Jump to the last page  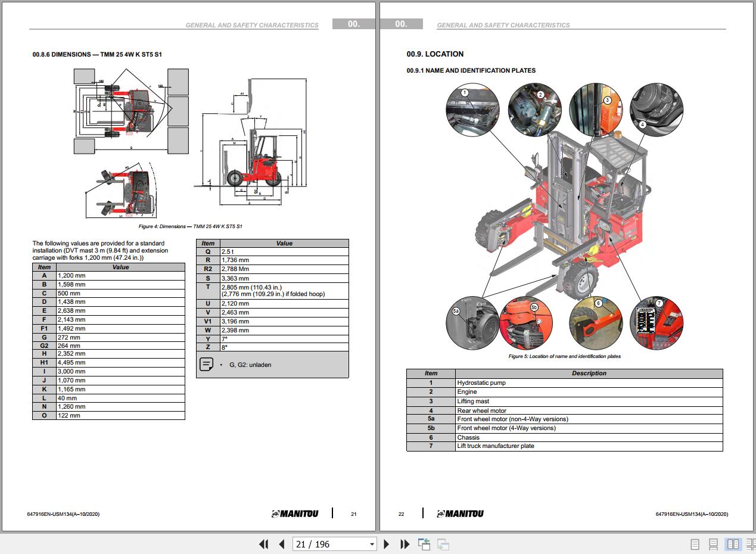pyautogui.click(x=405, y=544)
